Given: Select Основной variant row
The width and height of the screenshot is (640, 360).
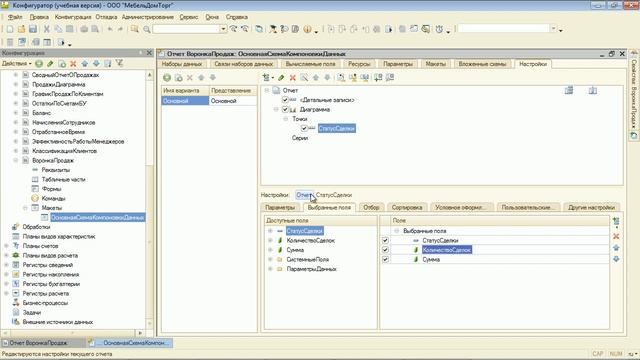Looking at the screenshot, I should click(209, 101).
